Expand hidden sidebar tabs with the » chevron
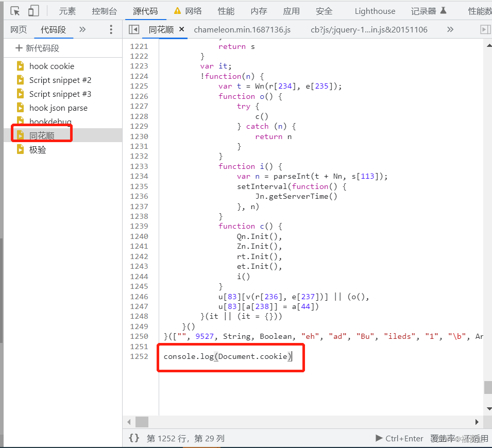 click(x=82, y=29)
